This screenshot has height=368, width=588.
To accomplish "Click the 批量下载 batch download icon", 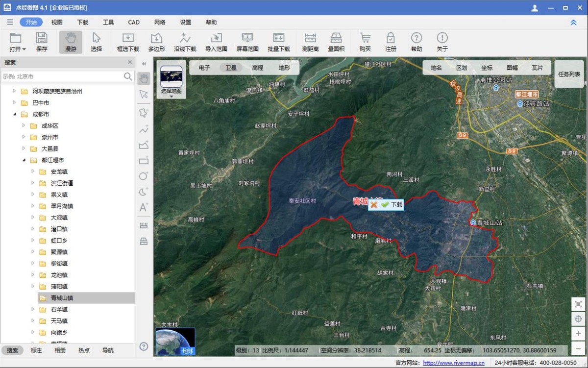I will (x=279, y=42).
